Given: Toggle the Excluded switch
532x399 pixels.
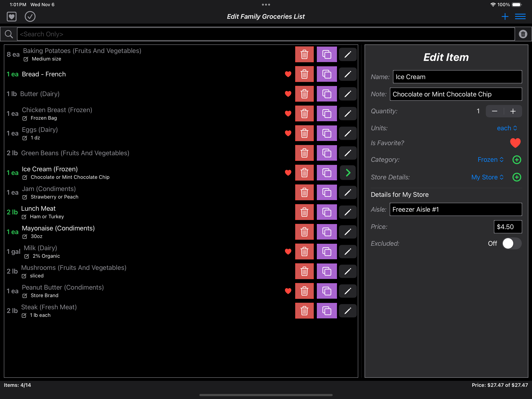Looking at the screenshot, I should pos(512,243).
